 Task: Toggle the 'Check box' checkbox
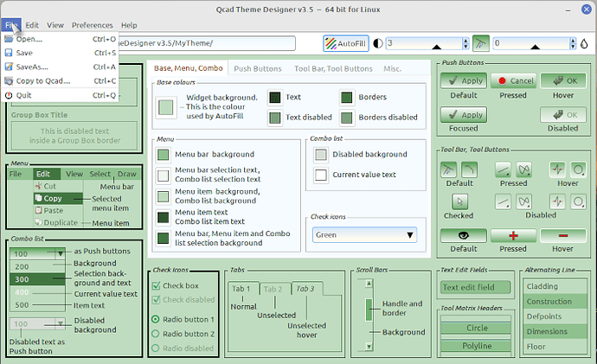(x=156, y=285)
